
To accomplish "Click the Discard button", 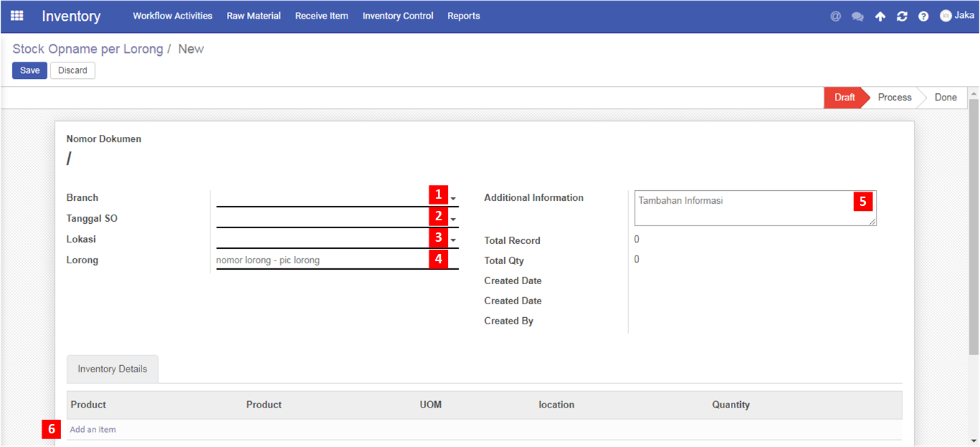I will pyautogui.click(x=73, y=70).
